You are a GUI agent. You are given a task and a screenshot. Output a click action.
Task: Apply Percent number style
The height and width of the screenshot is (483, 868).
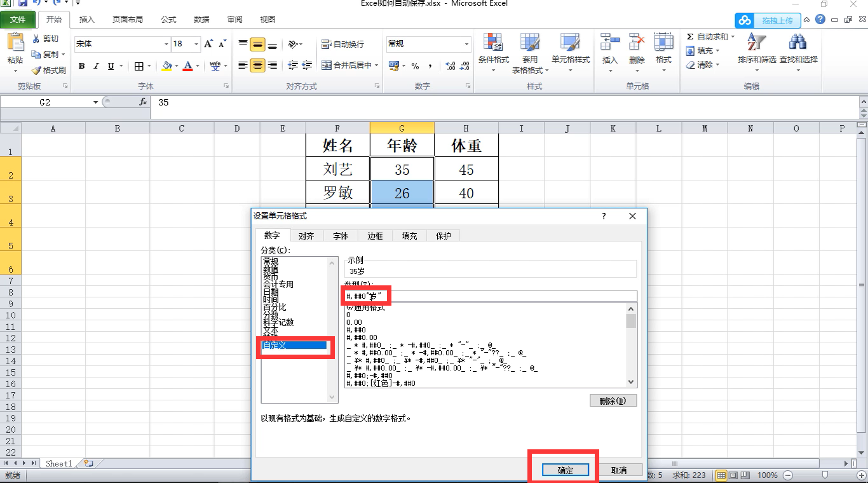pos(416,65)
